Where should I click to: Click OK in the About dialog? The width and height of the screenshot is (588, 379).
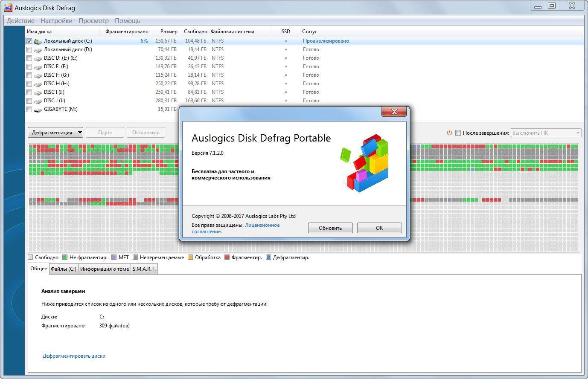coord(379,228)
